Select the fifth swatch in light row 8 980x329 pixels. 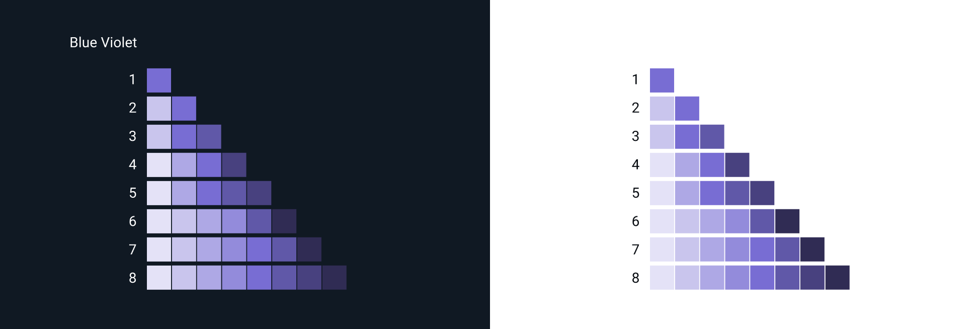point(762,278)
